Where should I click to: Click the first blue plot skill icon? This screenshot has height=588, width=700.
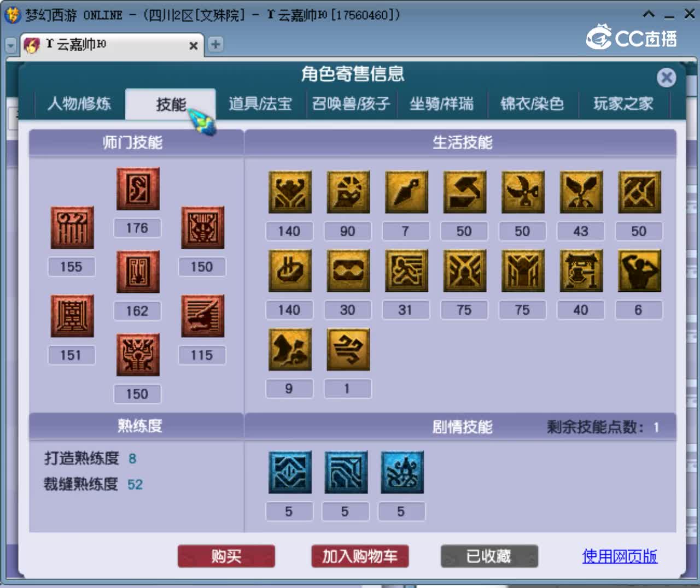pyautogui.click(x=290, y=472)
